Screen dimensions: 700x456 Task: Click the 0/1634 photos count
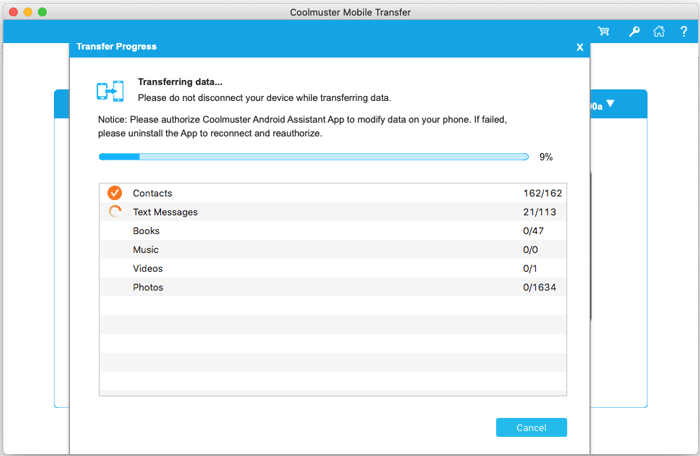tap(539, 287)
